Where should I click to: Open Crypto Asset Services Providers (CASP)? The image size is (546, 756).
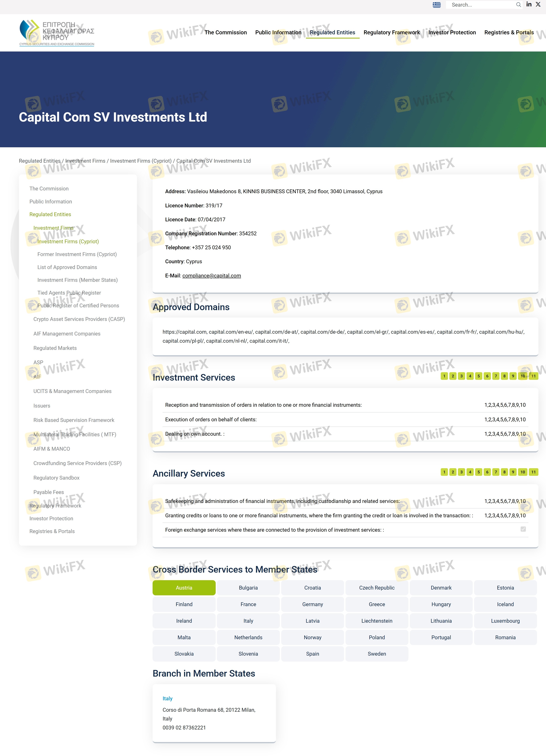[x=79, y=319]
